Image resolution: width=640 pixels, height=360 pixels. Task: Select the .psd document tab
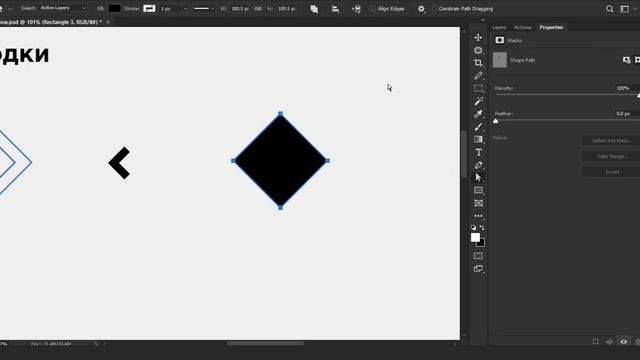pos(50,22)
